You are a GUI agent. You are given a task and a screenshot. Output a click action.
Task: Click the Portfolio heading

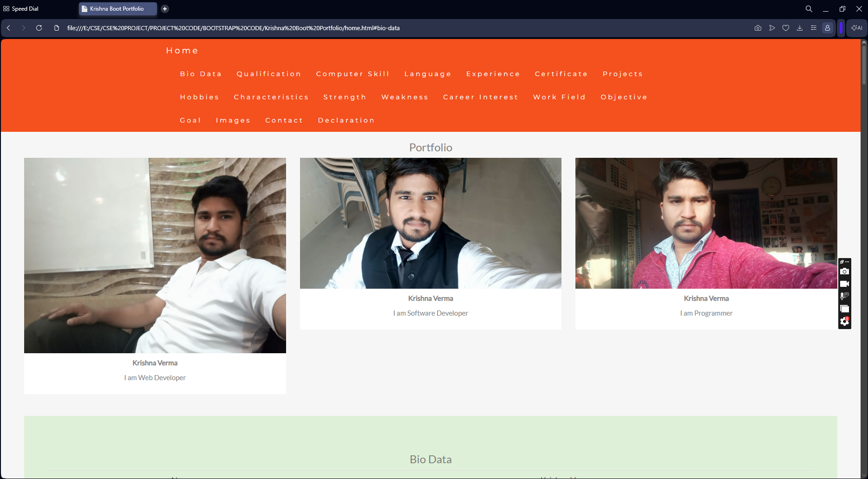click(x=431, y=148)
